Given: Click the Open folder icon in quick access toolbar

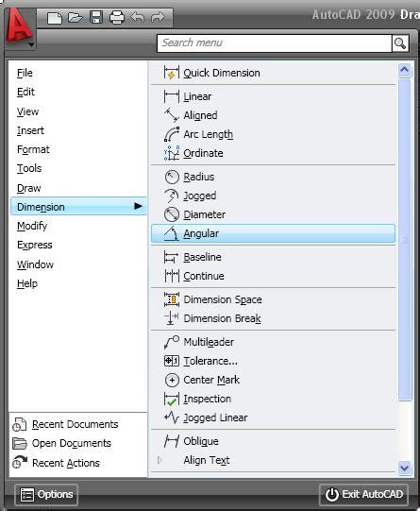Looking at the screenshot, I should click(76, 17).
